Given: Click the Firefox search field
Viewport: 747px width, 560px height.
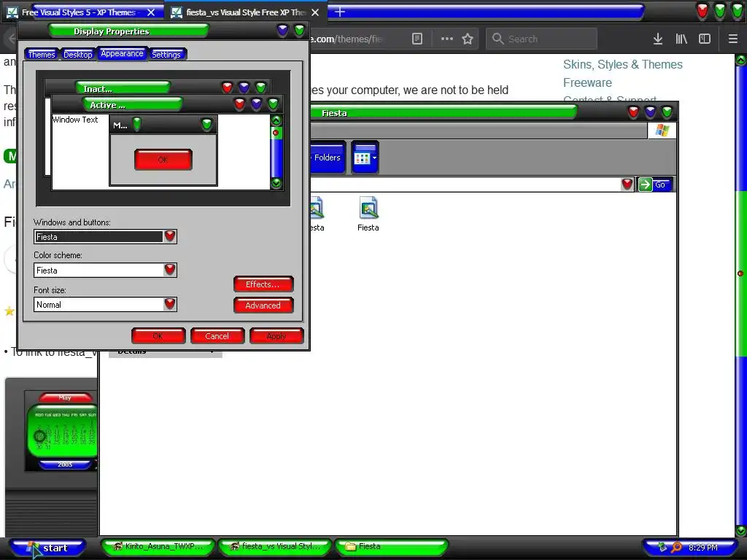Looking at the screenshot, I should [542, 39].
